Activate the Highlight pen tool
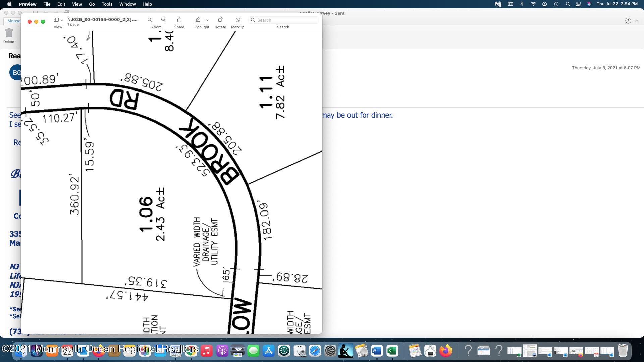Screen dimensions: 644x362 (198, 20)
